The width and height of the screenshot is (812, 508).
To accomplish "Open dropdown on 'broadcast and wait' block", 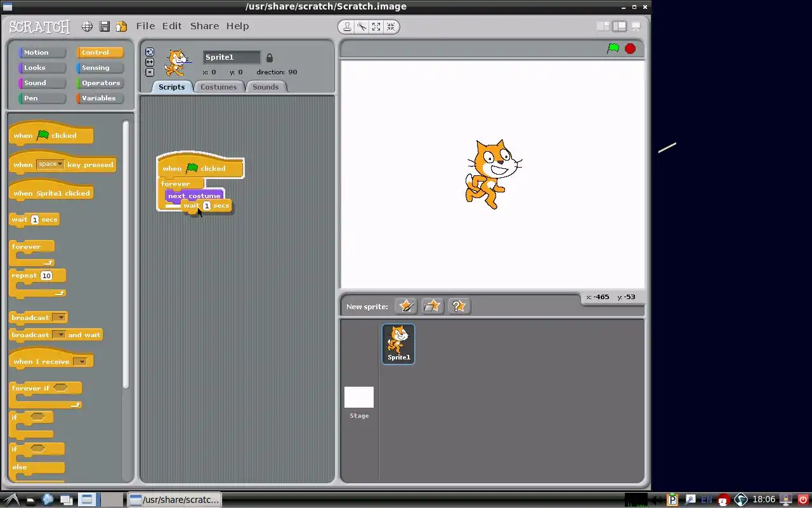I will (59, 335).
